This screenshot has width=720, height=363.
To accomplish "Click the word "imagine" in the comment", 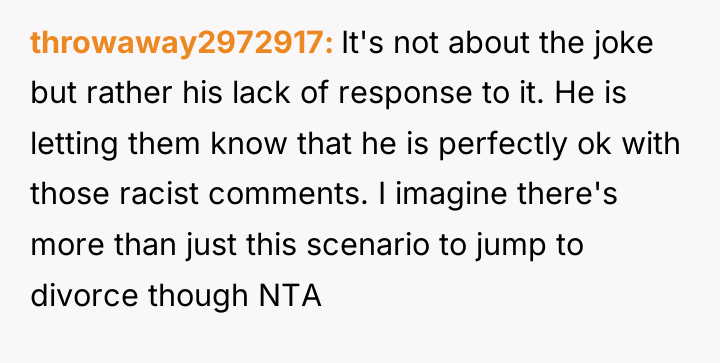I will tap(451, 195).
